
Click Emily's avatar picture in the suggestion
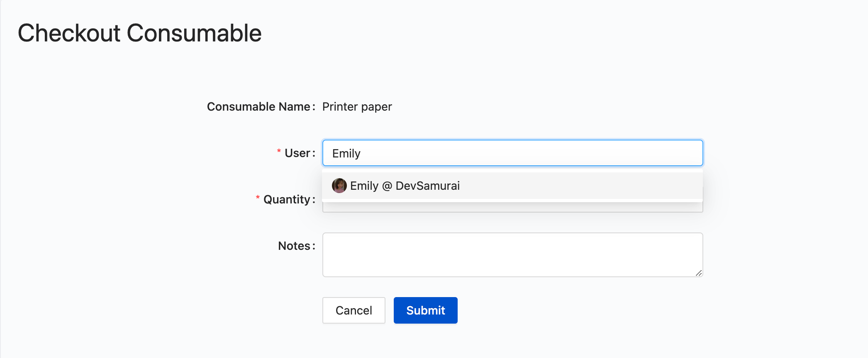click(339, 186)
